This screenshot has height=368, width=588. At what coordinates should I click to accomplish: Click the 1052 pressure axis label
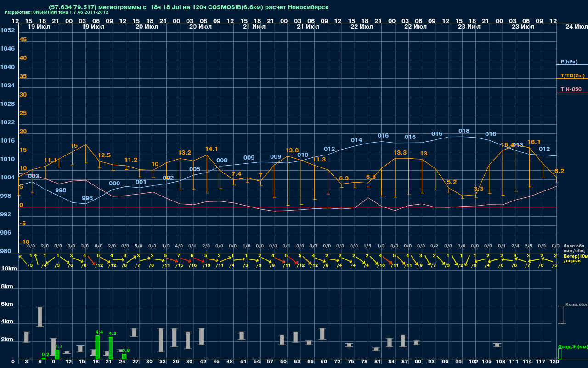(x=7, y=30)
